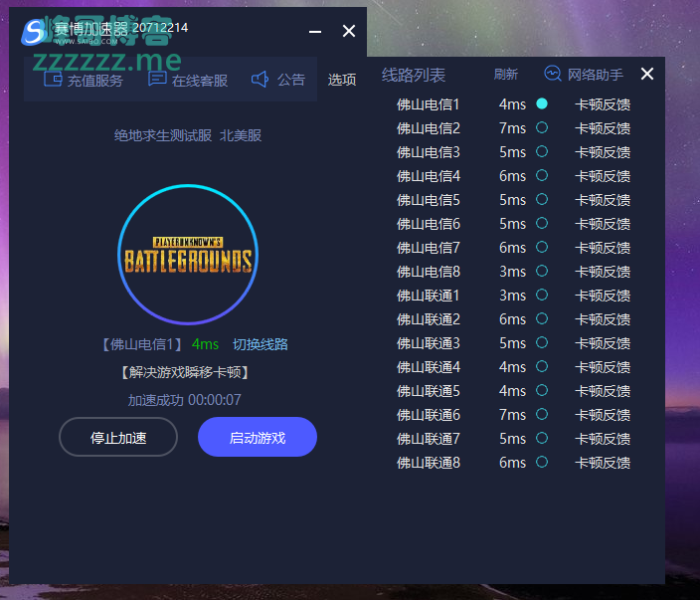Report lag via 卡顿反馈 for 佛山联通8
The width and height of the screenshot is (700, 600).
pyautogui.click(x=603, y=463)
